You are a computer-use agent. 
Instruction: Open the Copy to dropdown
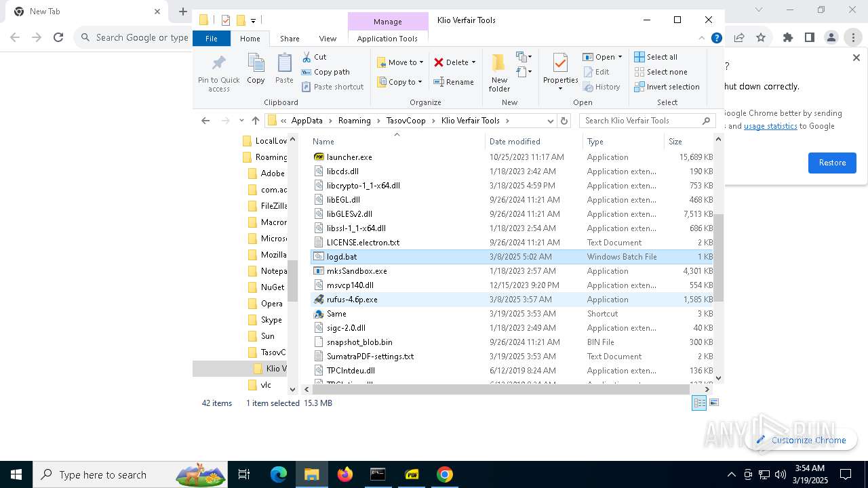pyautogui.click(x=399, y=82)
